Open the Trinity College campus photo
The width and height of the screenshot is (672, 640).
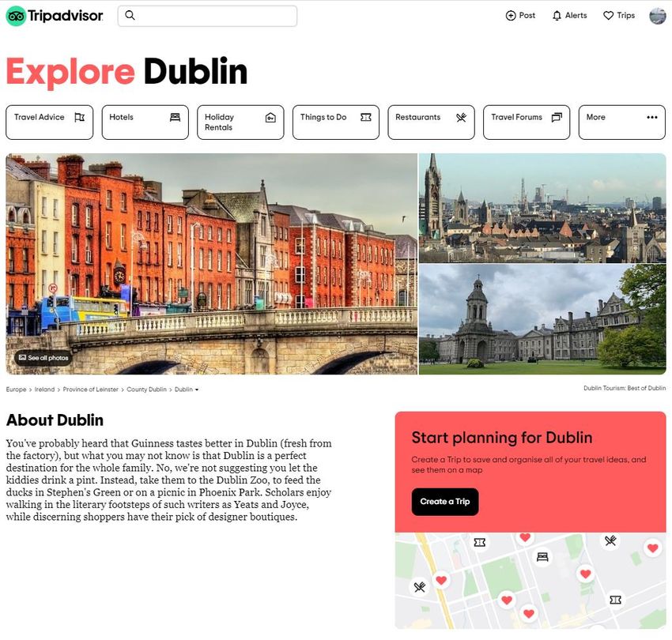pos(542,319)
